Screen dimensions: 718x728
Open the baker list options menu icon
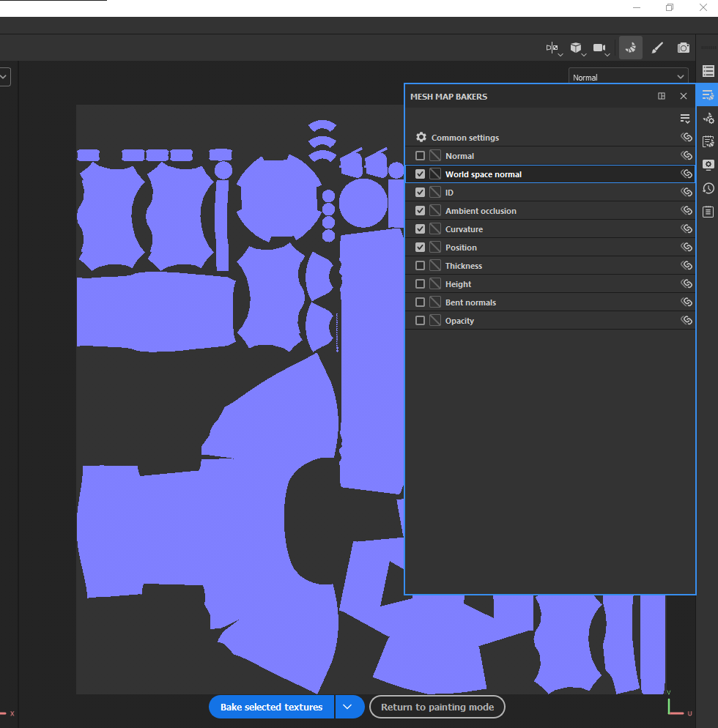(685, 119)
